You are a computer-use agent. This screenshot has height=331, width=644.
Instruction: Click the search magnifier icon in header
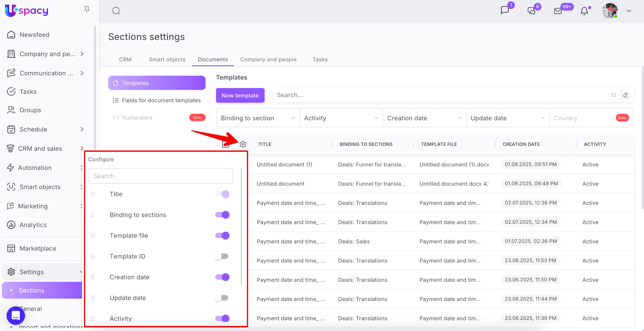(x=116, y=11)
